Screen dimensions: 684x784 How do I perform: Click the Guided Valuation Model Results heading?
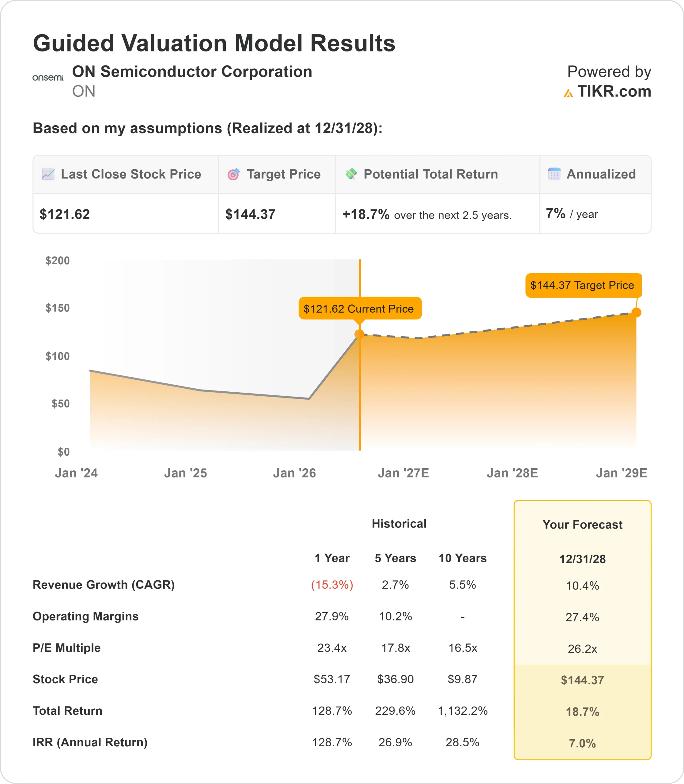214,43
